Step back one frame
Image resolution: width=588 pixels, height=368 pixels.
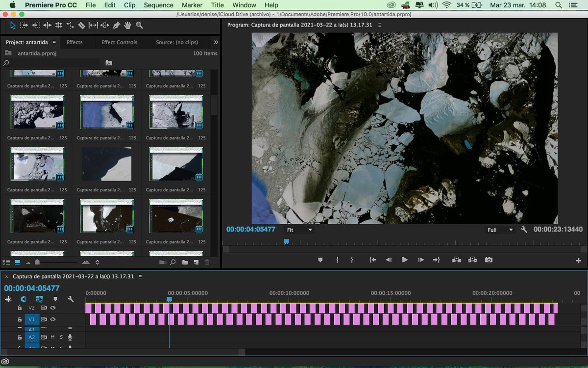tap(388, 260)
